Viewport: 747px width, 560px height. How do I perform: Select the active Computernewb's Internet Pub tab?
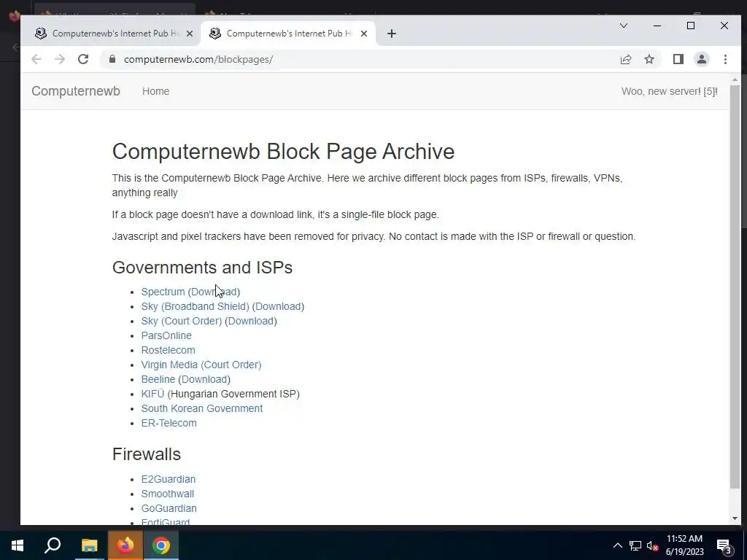coord(289,34)
